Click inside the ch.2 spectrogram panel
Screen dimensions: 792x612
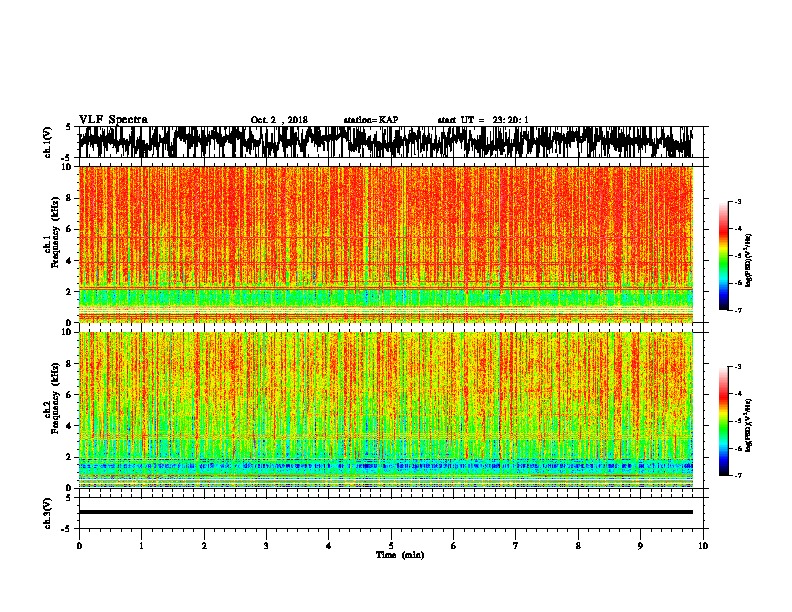[x=385, y=410]
